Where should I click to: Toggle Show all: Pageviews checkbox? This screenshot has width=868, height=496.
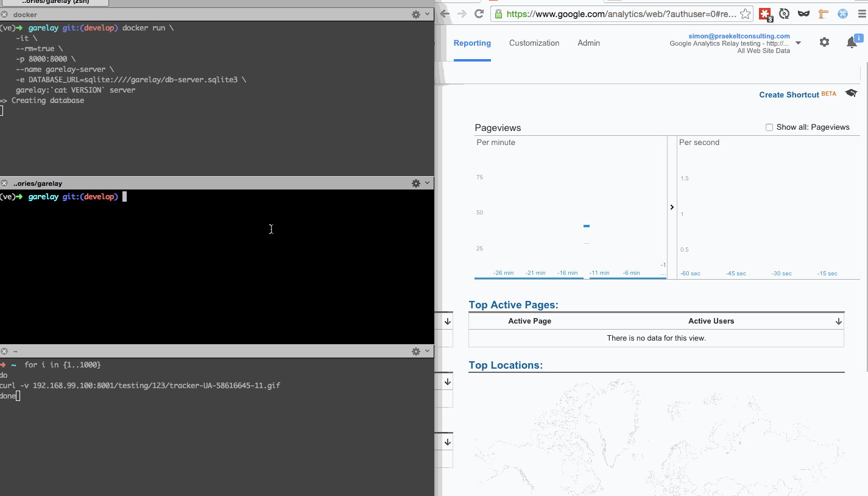(769, 127)
